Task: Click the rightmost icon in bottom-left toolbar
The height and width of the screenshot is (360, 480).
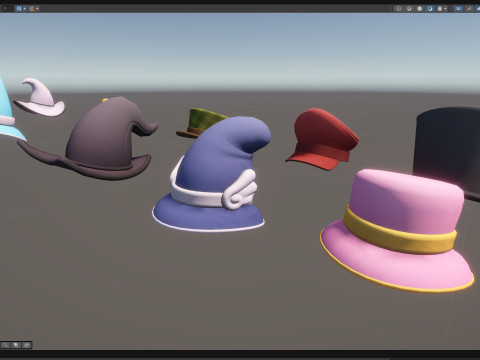Action: (x=27, y=345)
